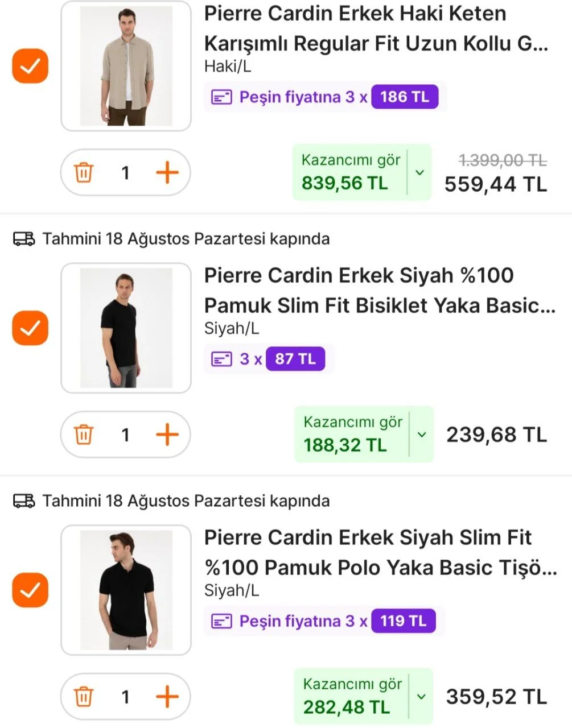Expand savings dropdown showing 839,56 TL
572x728 pixels.
(420, 172)
